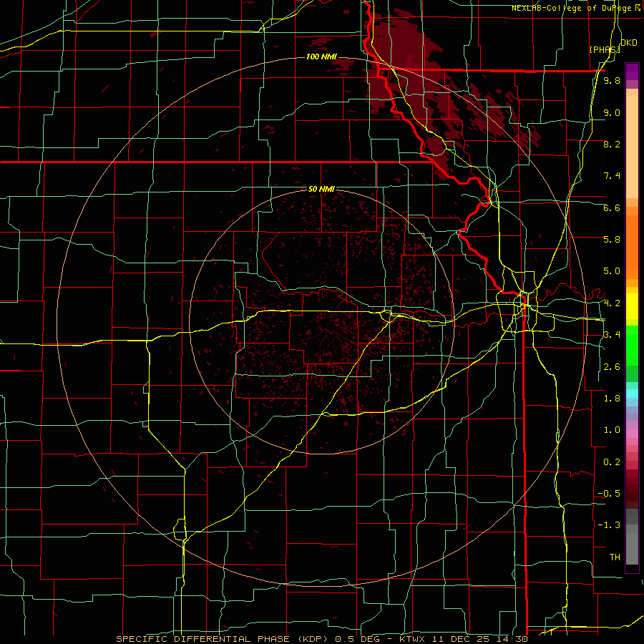This screenshot has width=644, height=644.
Task: Click the 6.6 value on the color scale
Action: click(x=612, y=208)
